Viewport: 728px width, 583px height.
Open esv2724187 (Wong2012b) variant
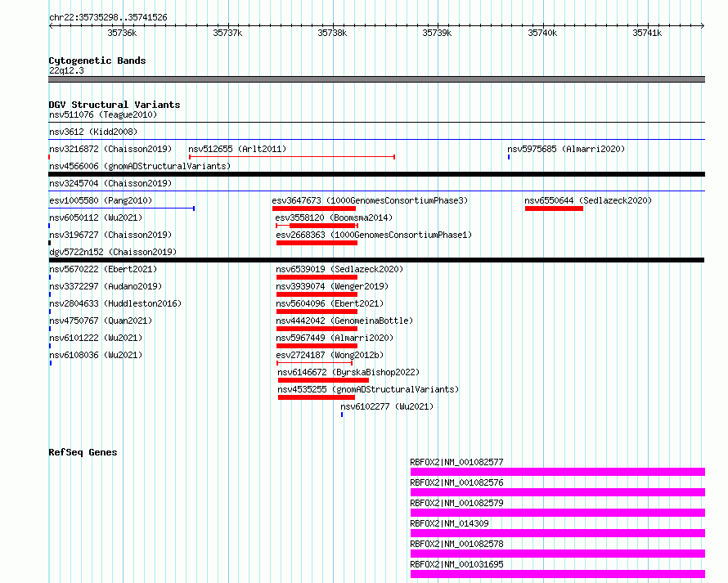(x=330, y=355)
